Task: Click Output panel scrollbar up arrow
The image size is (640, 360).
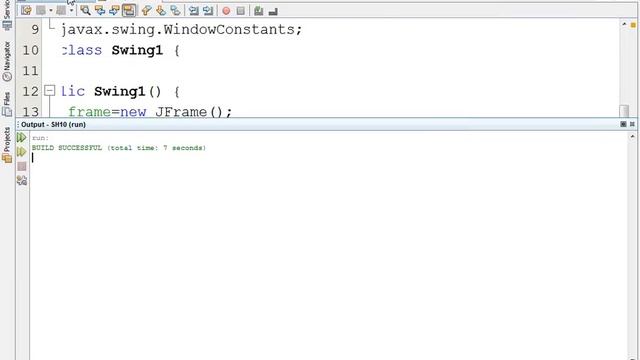Action: pyautogui.click(x=633, y=137)
